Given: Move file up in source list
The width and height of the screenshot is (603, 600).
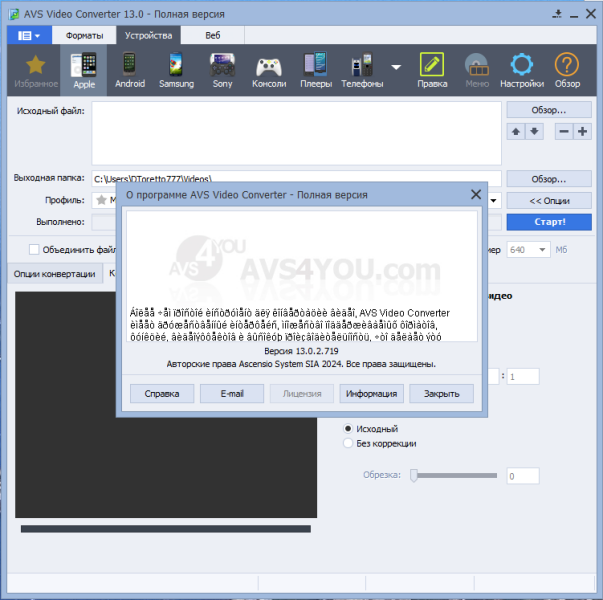Looking at the screenshot, I should click(x=516, y=132).
